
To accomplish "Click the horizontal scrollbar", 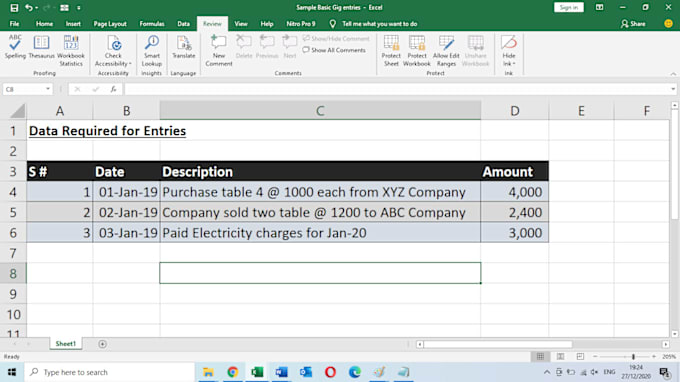I will click(498, 344).
